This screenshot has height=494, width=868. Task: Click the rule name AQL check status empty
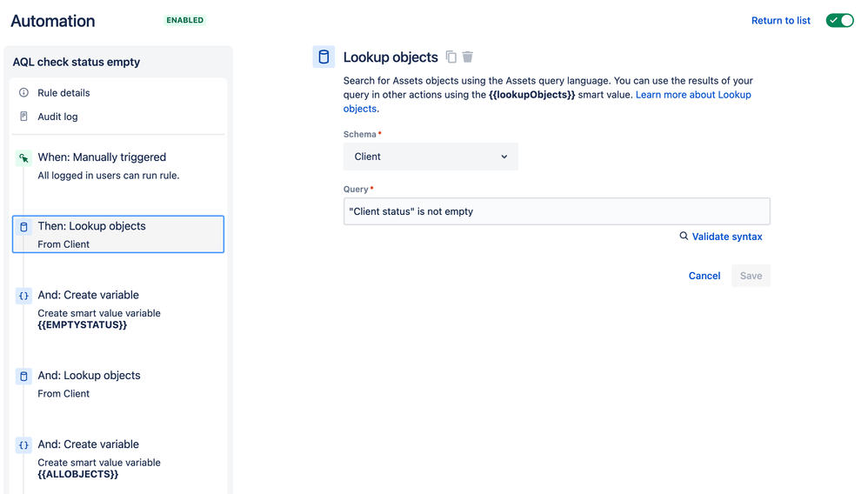tap(77, 62)
